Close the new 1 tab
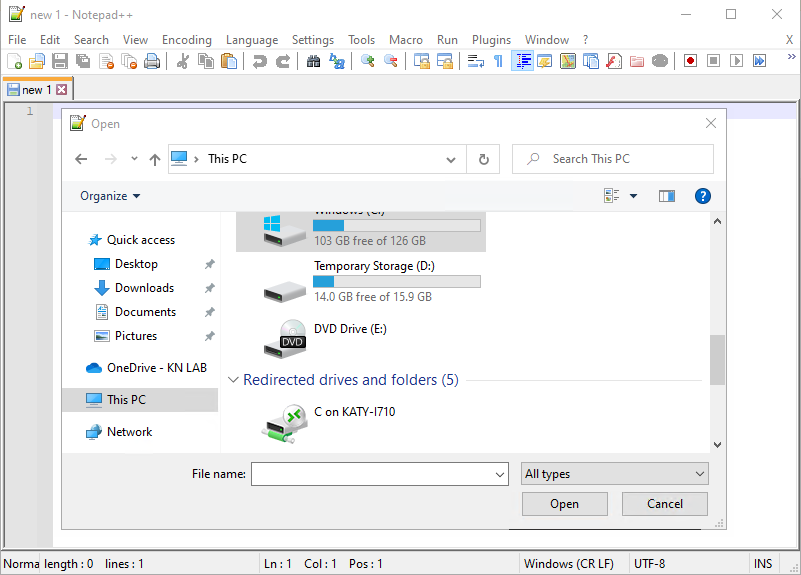801x575 pixels. (62, 90)
